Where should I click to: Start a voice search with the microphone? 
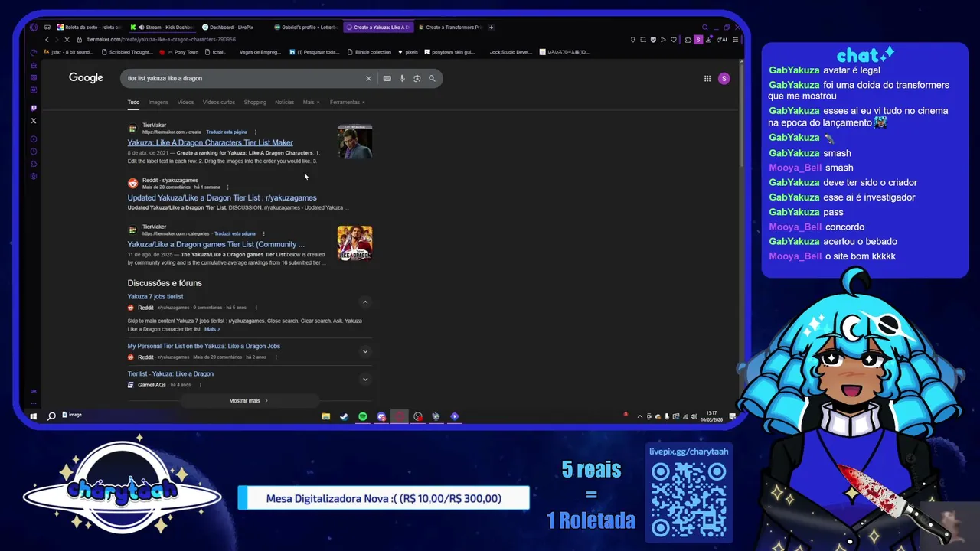pos(402,78)
